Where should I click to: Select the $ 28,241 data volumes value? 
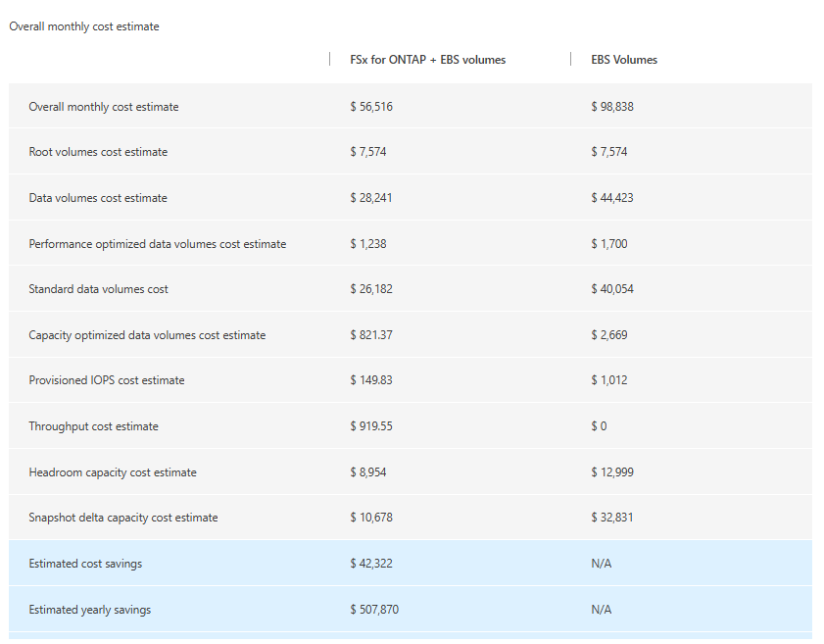point(371,198)
